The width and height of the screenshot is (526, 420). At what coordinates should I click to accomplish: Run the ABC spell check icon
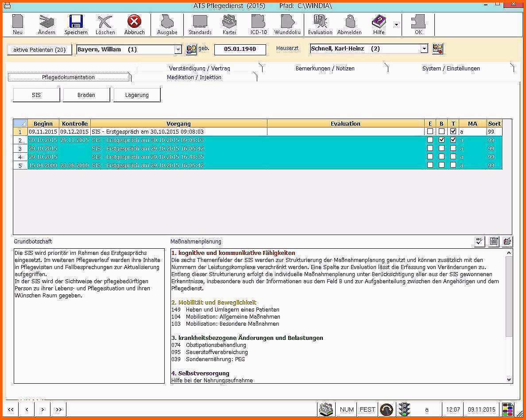click(x=480, y=241)
